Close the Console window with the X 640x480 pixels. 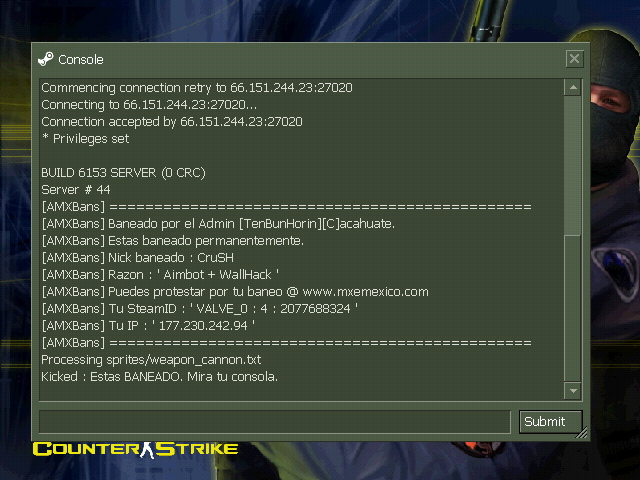coord(574,59)
